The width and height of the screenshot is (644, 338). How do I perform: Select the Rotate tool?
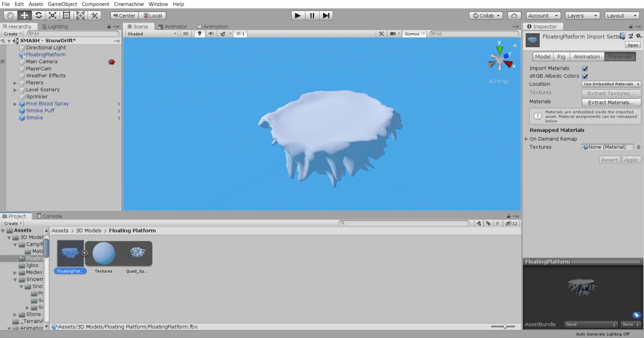39,16
